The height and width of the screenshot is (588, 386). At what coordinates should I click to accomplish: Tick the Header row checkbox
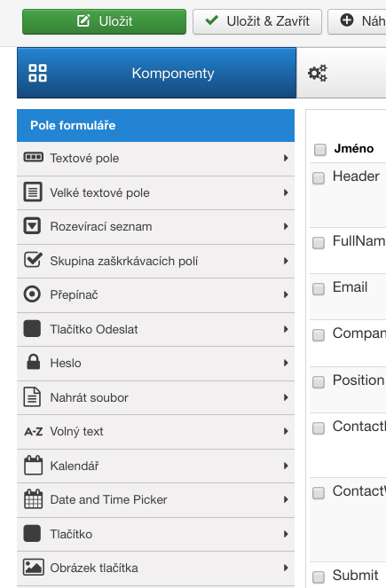pos(319,177)
